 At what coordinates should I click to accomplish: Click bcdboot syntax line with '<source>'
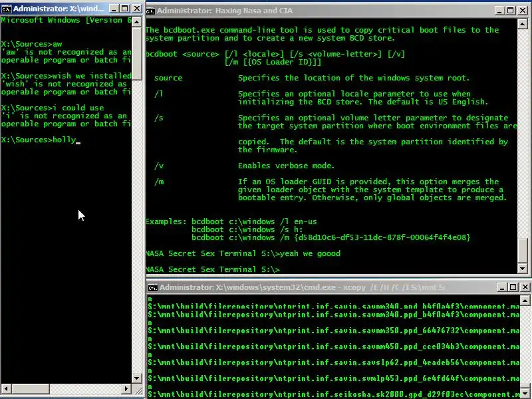[275, 54]
